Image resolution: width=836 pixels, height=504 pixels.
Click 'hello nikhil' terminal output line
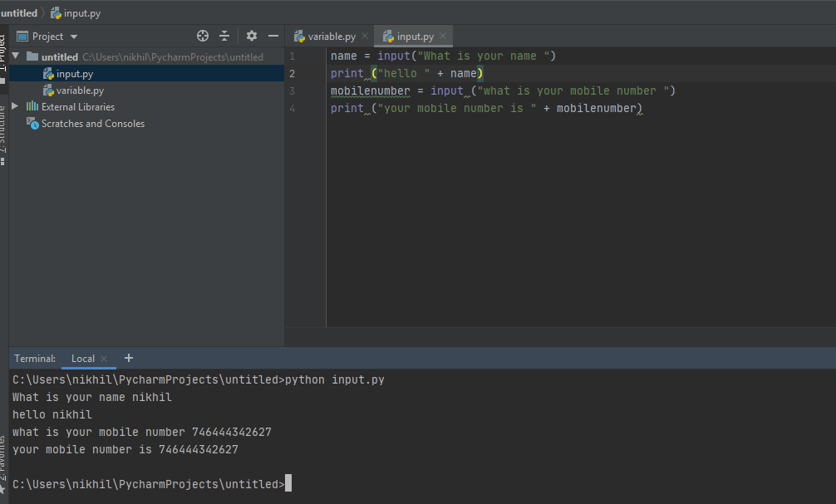point(52,414)
